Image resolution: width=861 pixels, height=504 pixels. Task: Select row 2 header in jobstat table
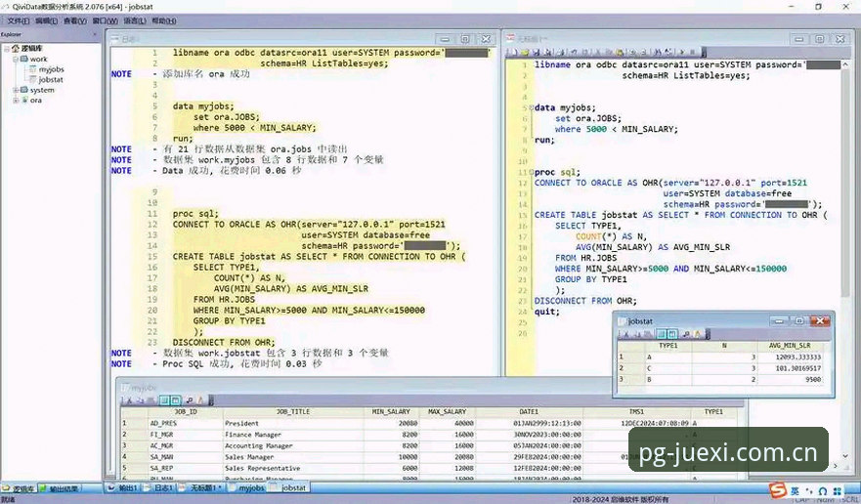630,368
